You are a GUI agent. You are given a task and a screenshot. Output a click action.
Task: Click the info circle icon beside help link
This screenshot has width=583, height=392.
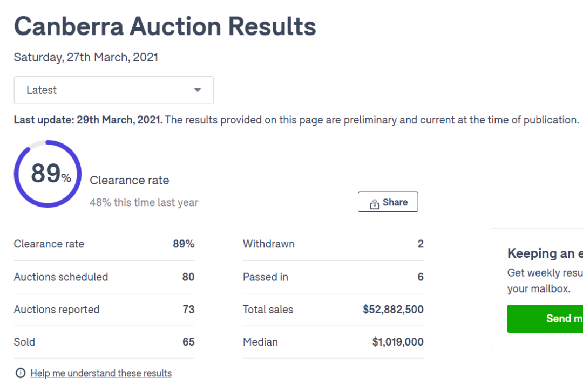pyautogui.click(x=21, y=373)
